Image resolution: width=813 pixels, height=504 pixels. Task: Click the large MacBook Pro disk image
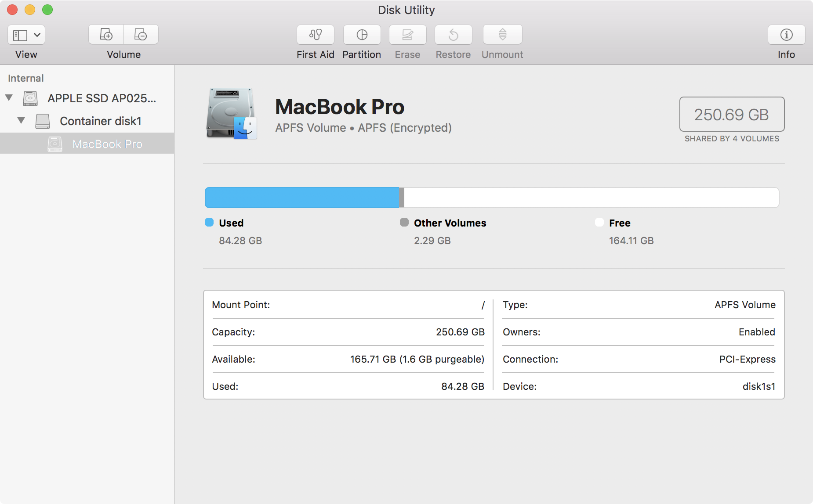tap(232, 113)
